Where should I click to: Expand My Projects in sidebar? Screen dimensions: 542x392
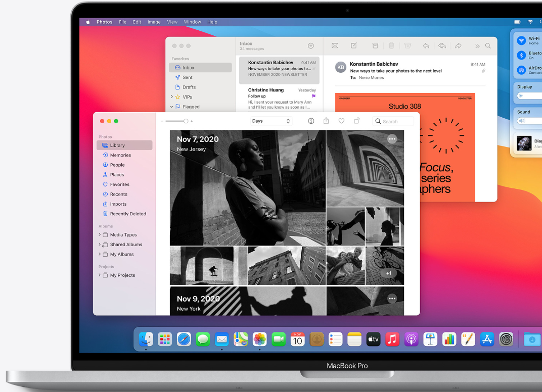pos(100,275)
